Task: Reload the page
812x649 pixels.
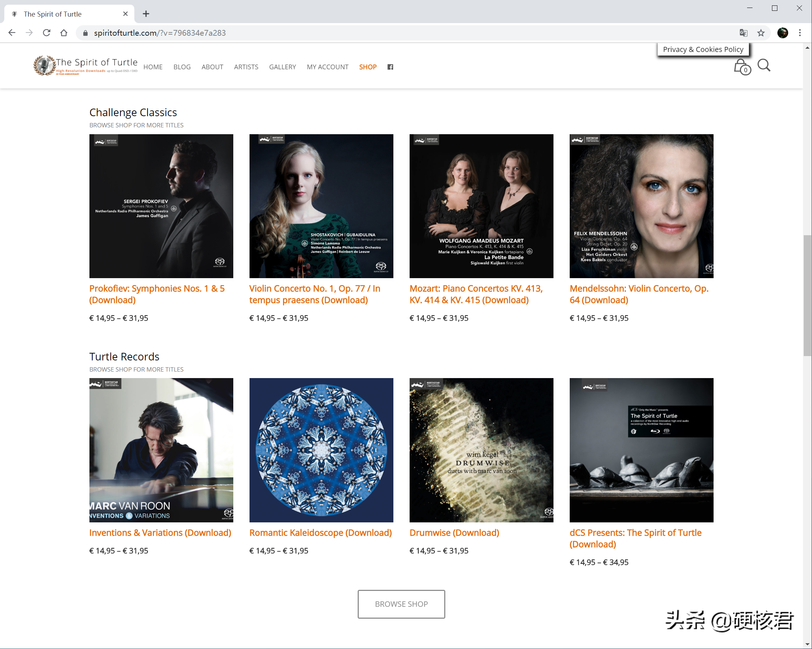Action: click(47, 33)
